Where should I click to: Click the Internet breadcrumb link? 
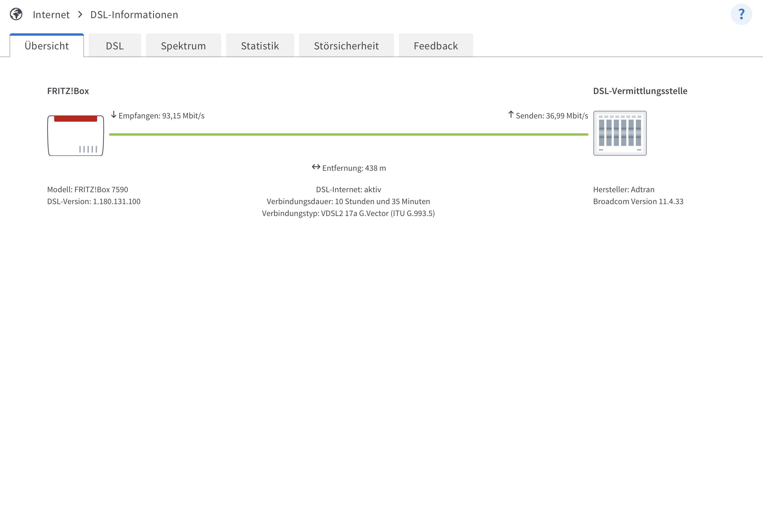click(51, 15)
